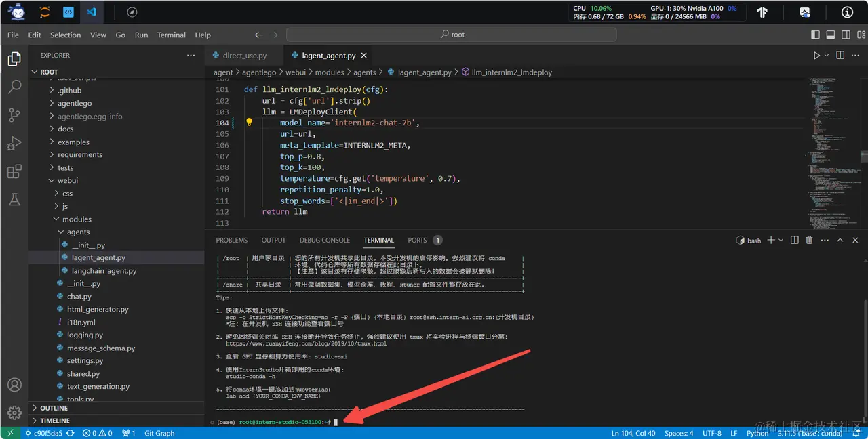
Task: Open the info icon in top bar
Action: [847, 12]
